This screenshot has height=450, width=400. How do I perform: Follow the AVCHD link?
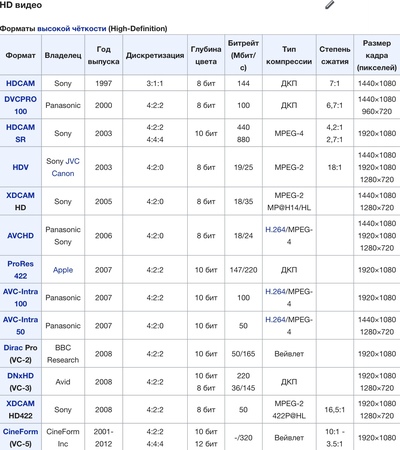pos(20,236)
